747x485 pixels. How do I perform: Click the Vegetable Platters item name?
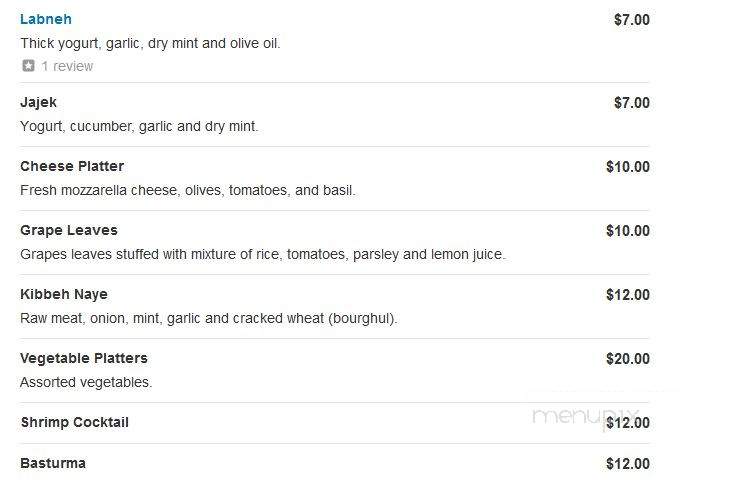coord(84,358)
